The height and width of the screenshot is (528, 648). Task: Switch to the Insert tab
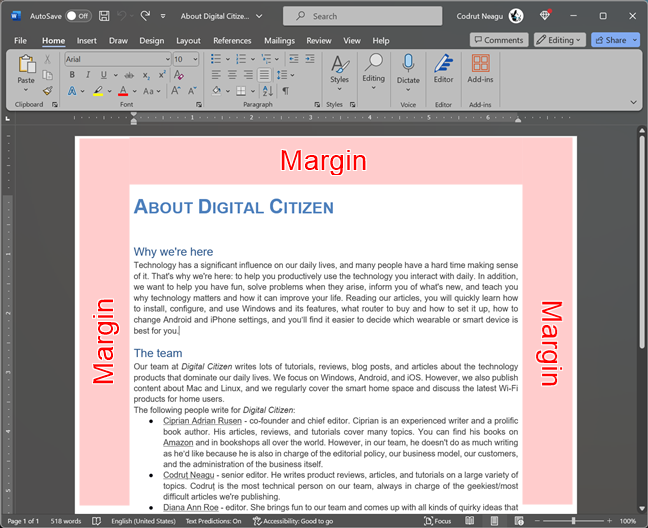[86, 40]
